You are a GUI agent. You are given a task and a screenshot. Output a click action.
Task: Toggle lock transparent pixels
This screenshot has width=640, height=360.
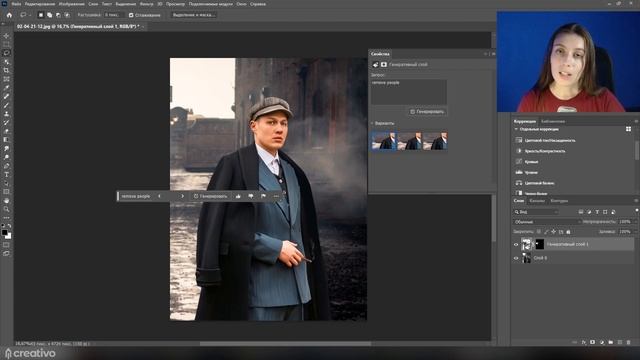(x=539, y=232)
